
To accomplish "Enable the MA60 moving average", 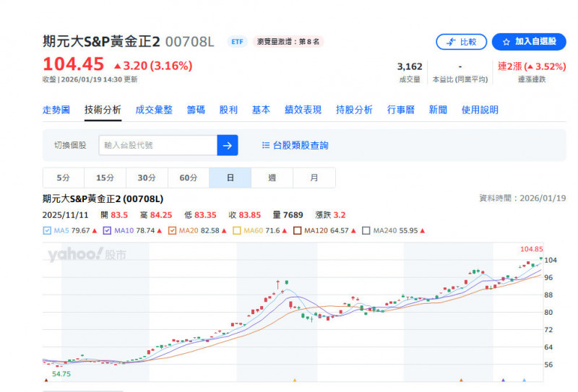I will [x=237, y=230].
